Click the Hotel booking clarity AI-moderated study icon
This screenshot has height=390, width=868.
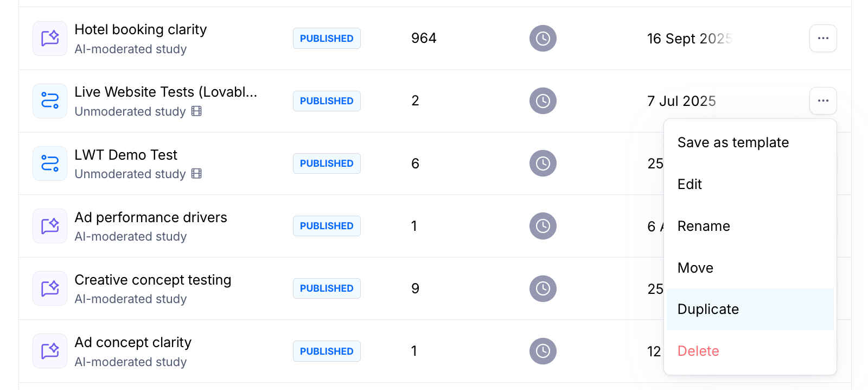(x=50, y=39)
